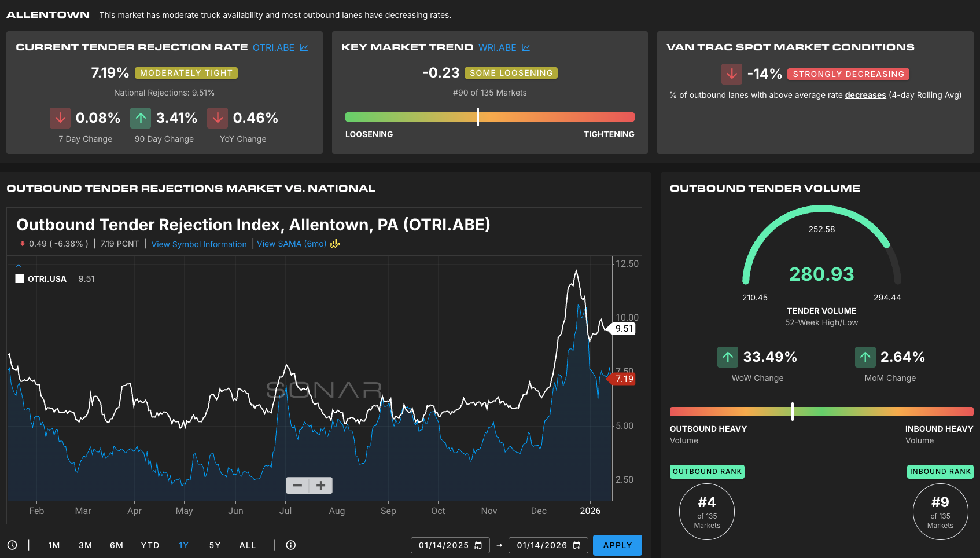
Task: Open the OTRI.ABE chart icon
Action: [x=304, y=47]
